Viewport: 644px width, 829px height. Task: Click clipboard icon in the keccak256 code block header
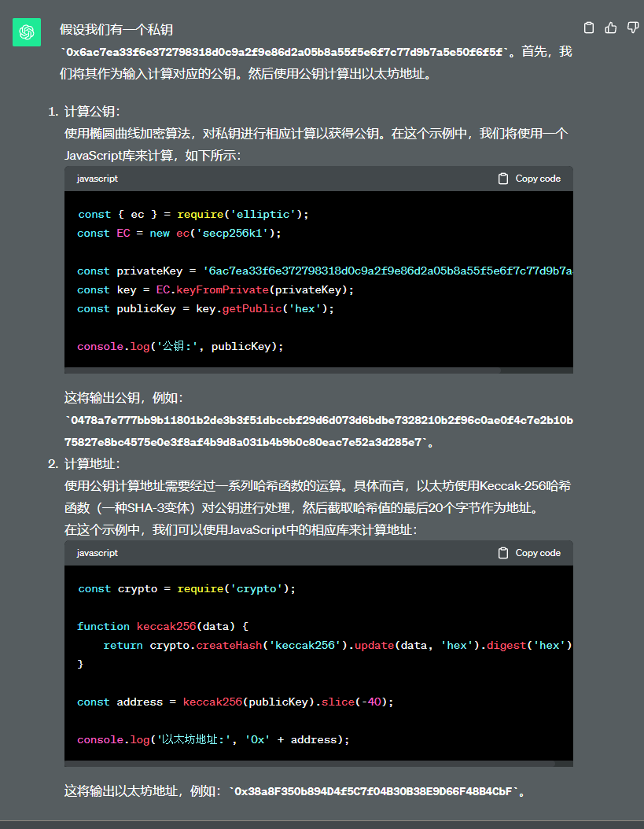pos(503,553)
